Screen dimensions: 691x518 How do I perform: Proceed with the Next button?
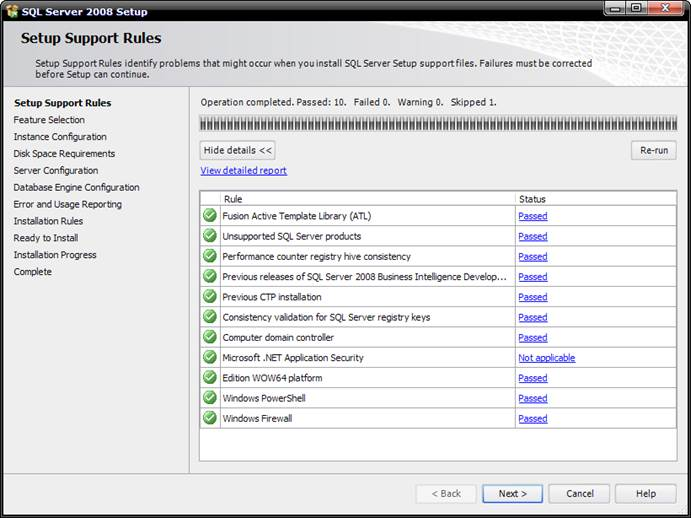(513, 494)
